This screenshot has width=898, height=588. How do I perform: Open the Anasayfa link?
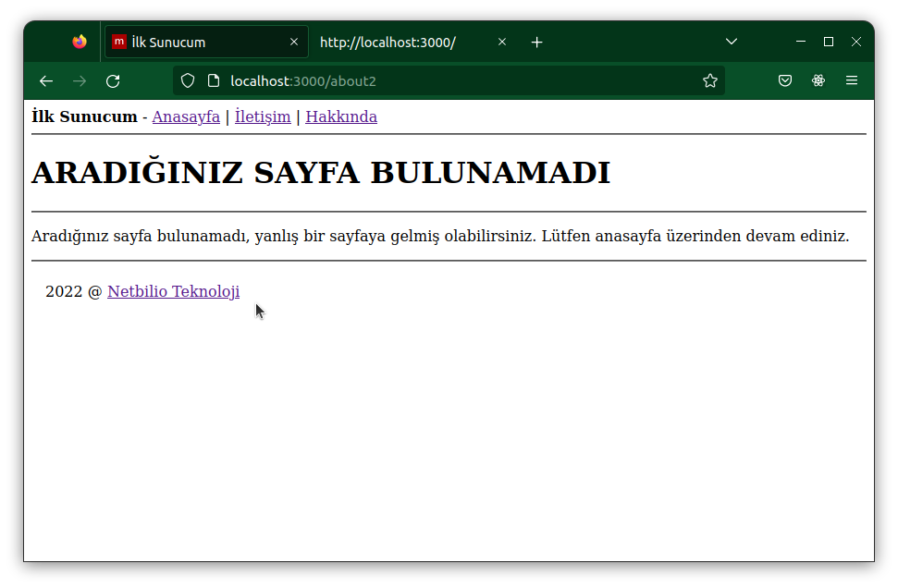tap(186, 116)
